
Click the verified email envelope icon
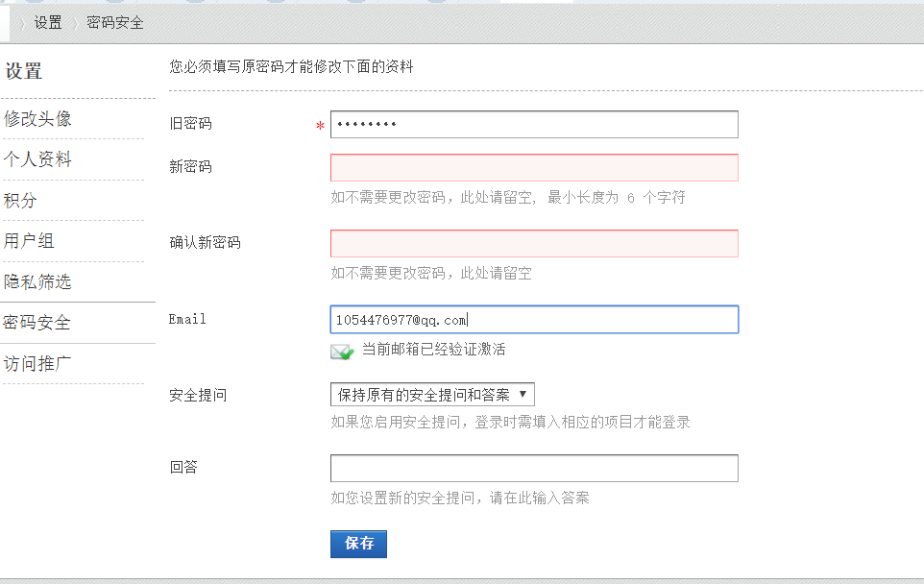click(342, 352)
